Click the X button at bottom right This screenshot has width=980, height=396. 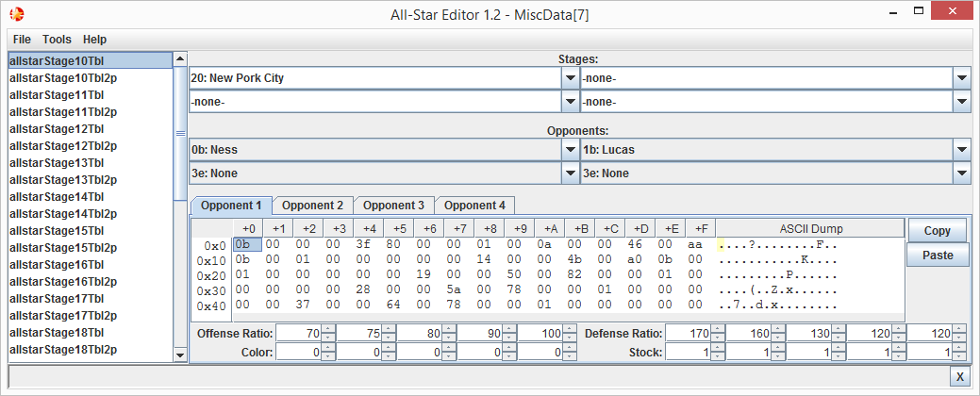[959, 376]
